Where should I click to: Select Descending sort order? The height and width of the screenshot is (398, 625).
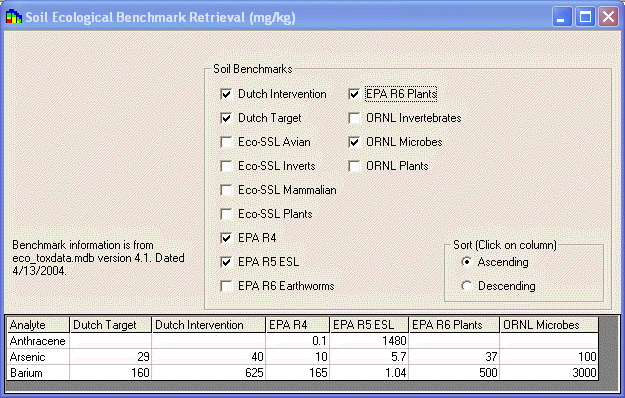[466, 286]
